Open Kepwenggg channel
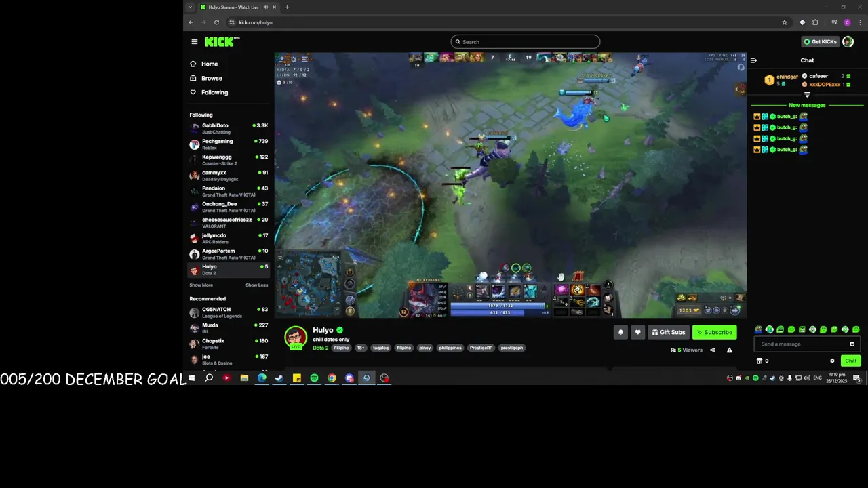The height and width of the screenshot is (488, 868). [x=229, y=160]
